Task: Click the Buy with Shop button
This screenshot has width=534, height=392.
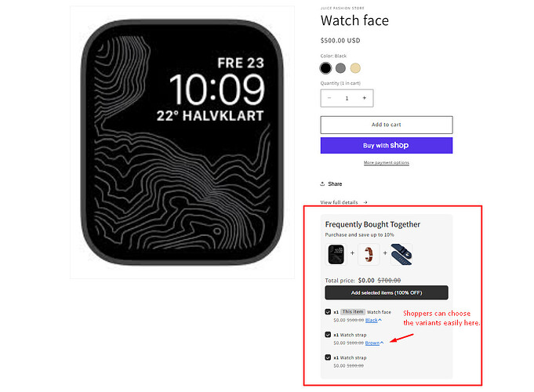Action: 387,145
